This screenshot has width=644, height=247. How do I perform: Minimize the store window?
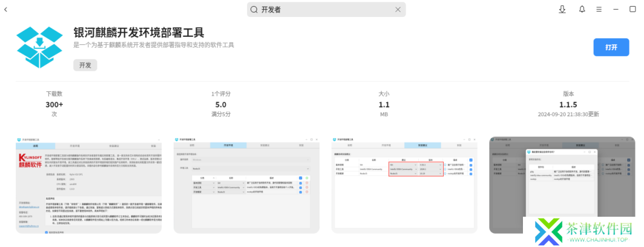(x=616, y=10)
